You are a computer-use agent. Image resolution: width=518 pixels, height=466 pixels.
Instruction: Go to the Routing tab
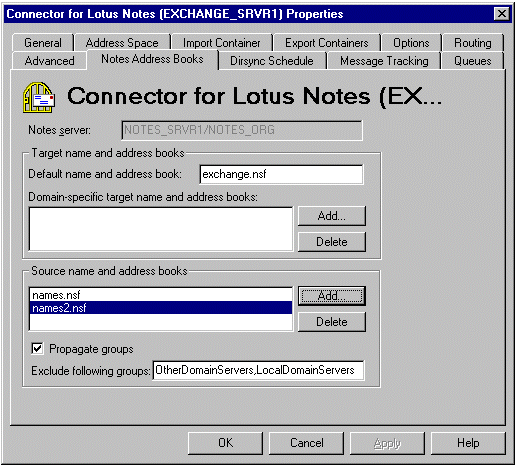click(x=473, y=43)
